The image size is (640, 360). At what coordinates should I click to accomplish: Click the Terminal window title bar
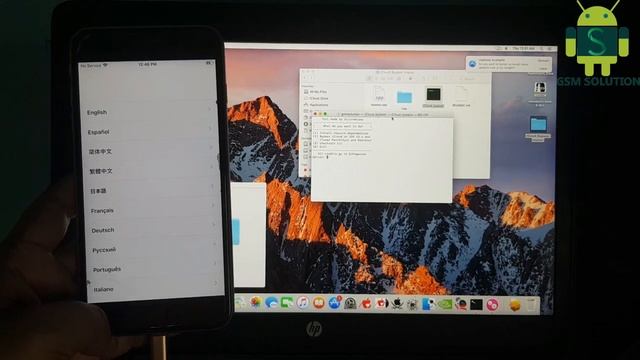[x=382, y=115]
